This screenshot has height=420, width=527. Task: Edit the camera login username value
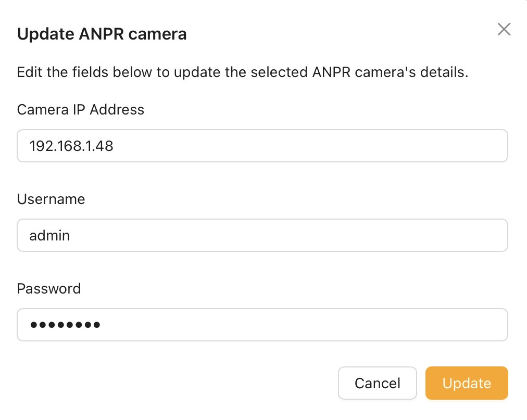tap(262, 235)
